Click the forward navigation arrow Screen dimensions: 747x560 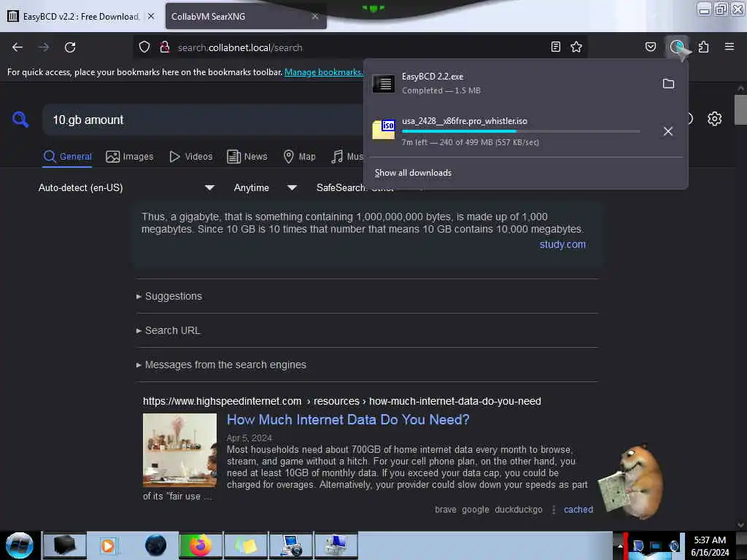[x=43, y=47]
